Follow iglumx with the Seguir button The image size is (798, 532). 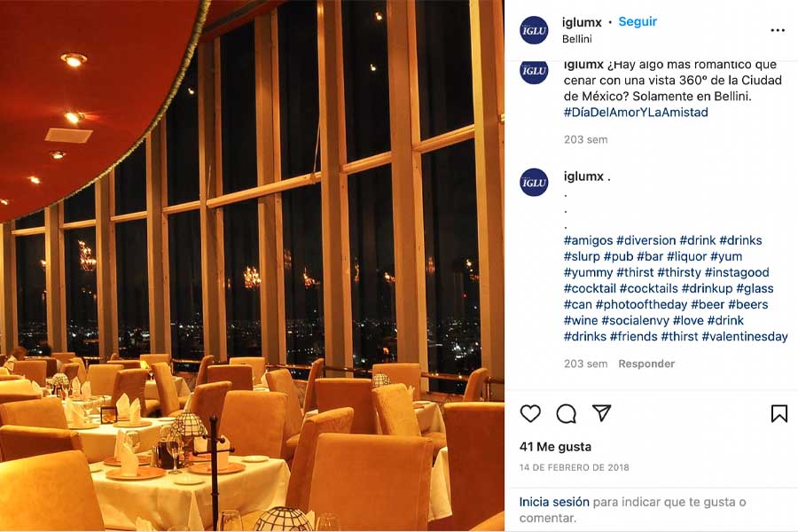(638, 22)
